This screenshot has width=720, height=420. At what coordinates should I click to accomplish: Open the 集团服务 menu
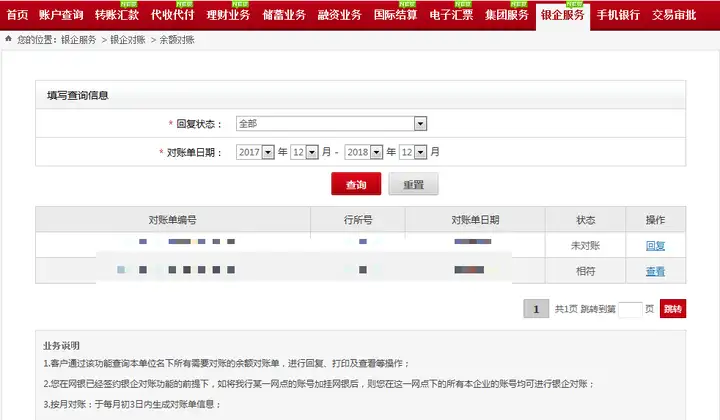pyautogui.click(x=507, y=15)
